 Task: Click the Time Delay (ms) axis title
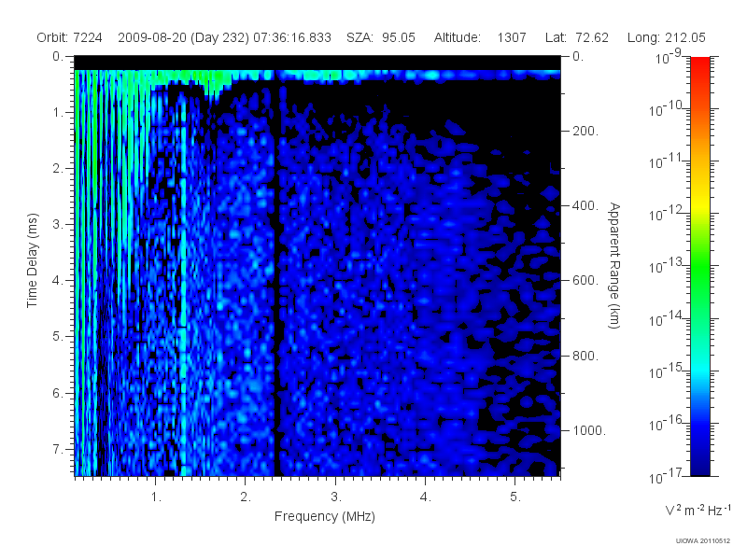[32, 260]
